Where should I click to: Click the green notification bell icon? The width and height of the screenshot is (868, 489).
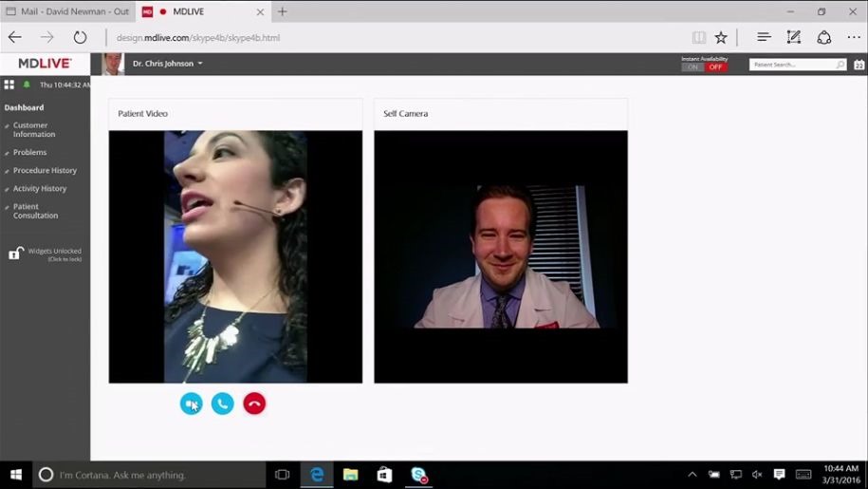pyautogui.click(x=27, y=85)
